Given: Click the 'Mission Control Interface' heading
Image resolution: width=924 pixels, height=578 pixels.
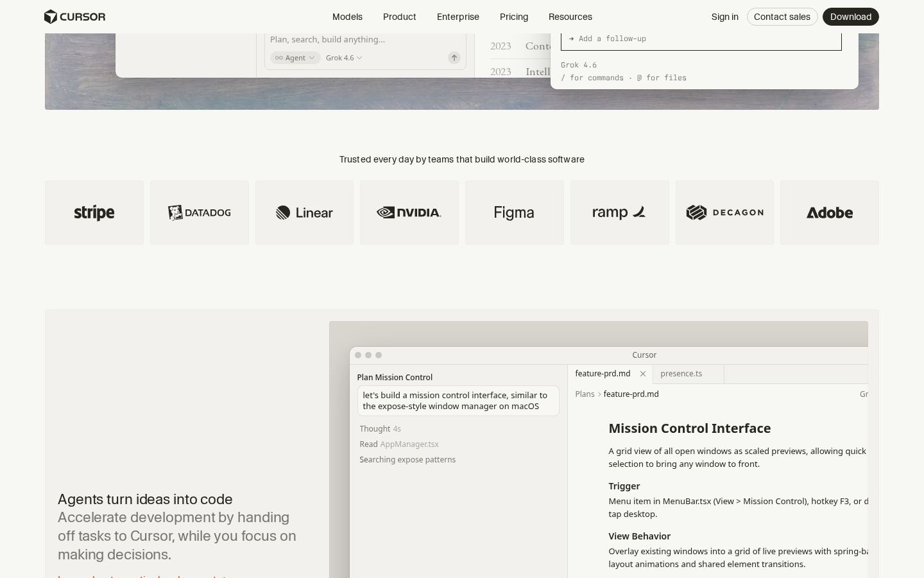Looking at the screenshot, I should tap(690, 428).
